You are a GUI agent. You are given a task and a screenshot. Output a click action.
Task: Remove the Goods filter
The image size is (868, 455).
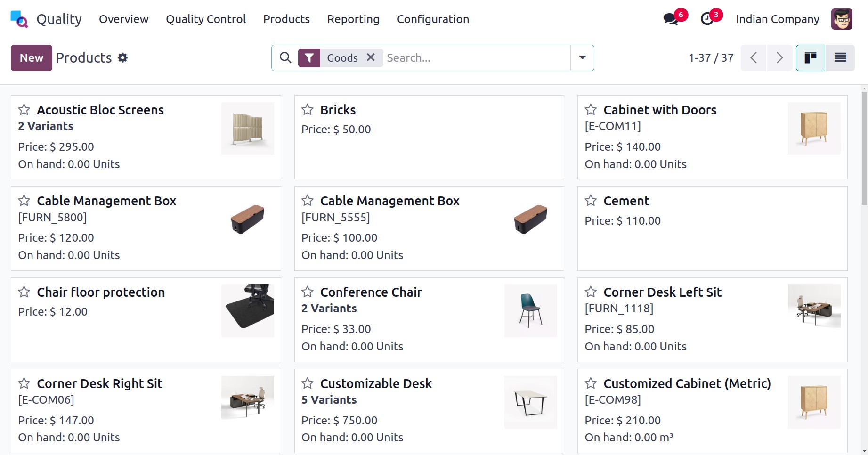click(371, 57)
